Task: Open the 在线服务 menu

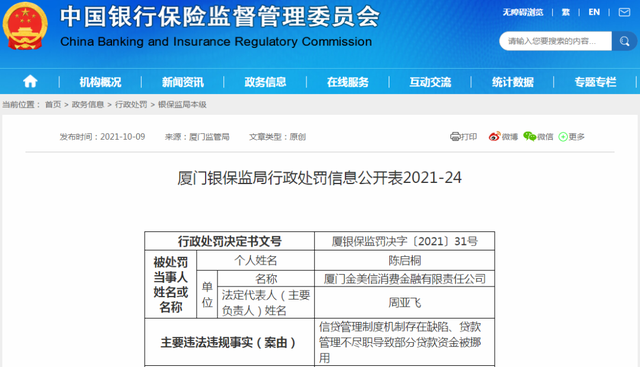Action: tap(348, 82)
